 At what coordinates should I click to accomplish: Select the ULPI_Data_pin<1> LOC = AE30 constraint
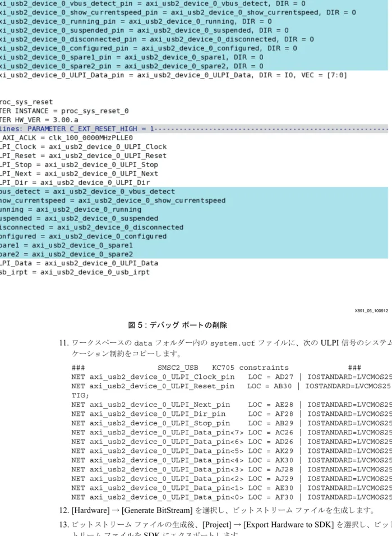232,488
